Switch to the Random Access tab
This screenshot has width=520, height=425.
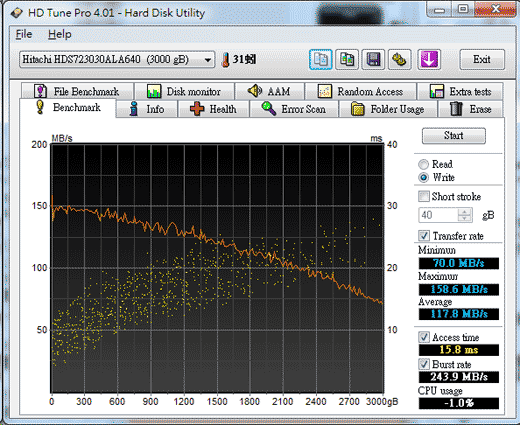(361, 91)
